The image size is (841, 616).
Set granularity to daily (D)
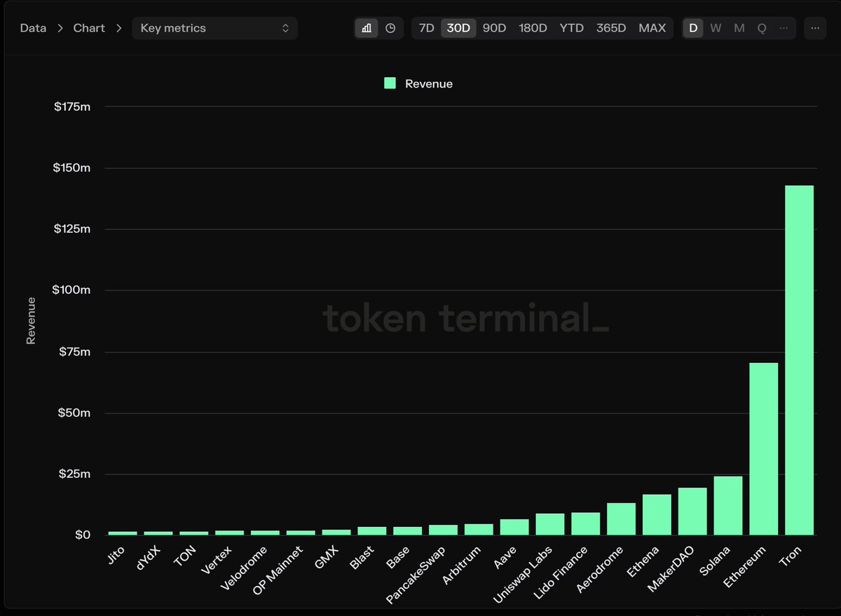(x=693, y=28)
